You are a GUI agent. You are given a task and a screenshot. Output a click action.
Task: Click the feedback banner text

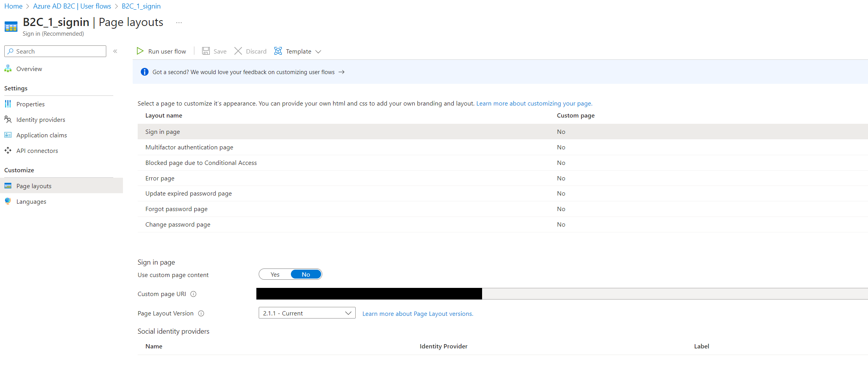pyautogui.click(x=244, y=72)
